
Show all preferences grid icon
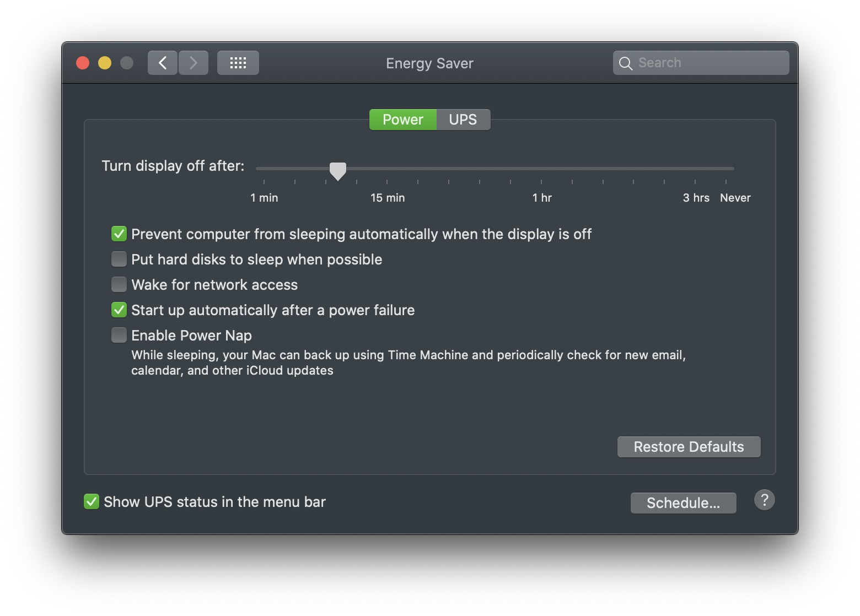click(238, 63)
